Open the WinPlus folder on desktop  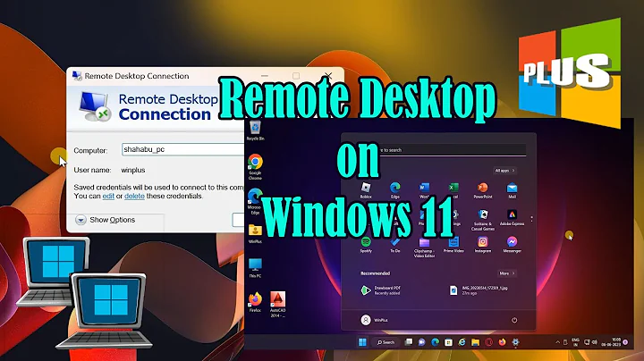255,234
